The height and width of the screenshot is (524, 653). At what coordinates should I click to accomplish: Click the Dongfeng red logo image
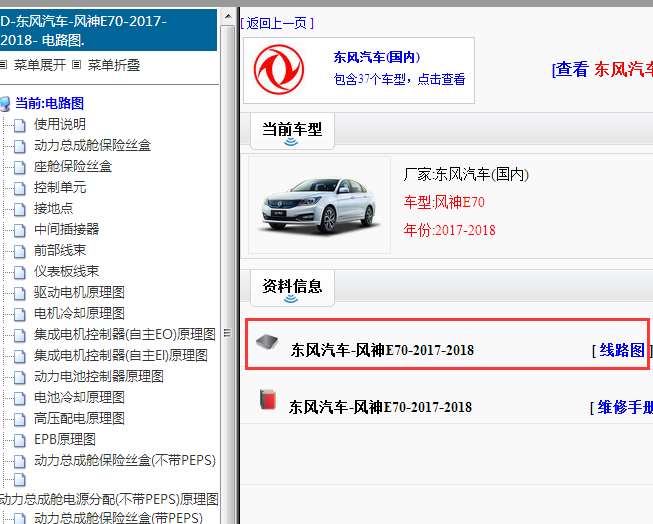(279, 70)
